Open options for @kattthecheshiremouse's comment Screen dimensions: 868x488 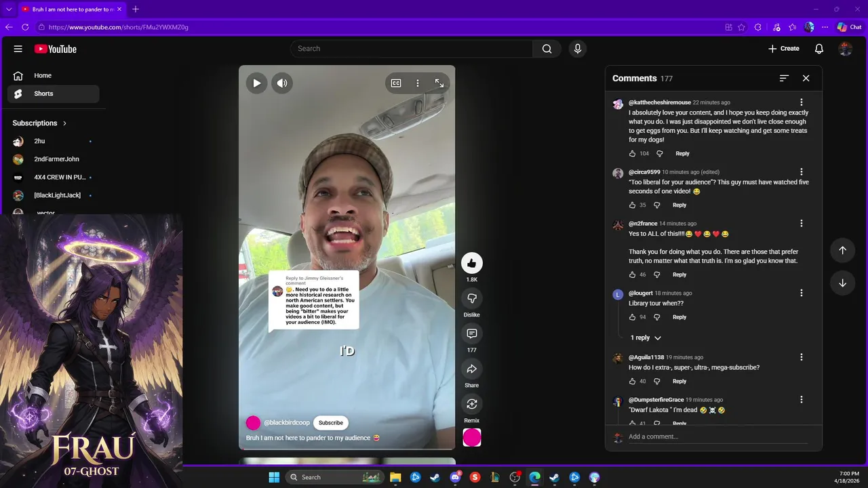(x=801, y=102)
